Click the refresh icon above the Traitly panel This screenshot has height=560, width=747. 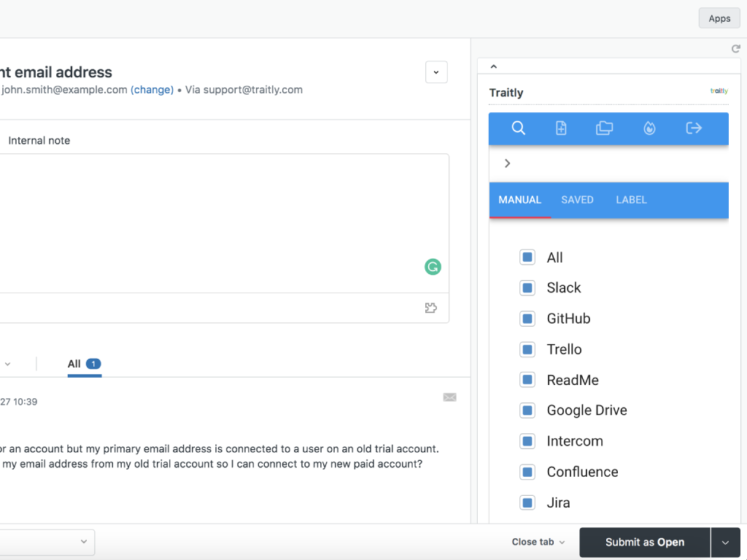[736, 49]
